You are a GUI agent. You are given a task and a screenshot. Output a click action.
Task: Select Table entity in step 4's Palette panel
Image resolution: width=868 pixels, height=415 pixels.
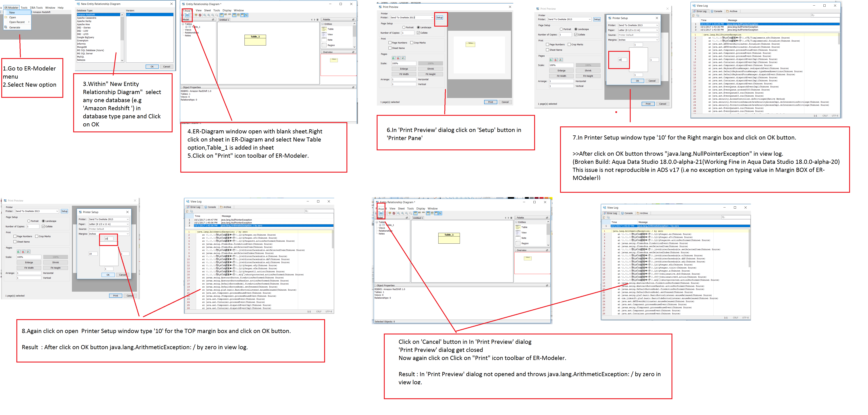(330, 29)
